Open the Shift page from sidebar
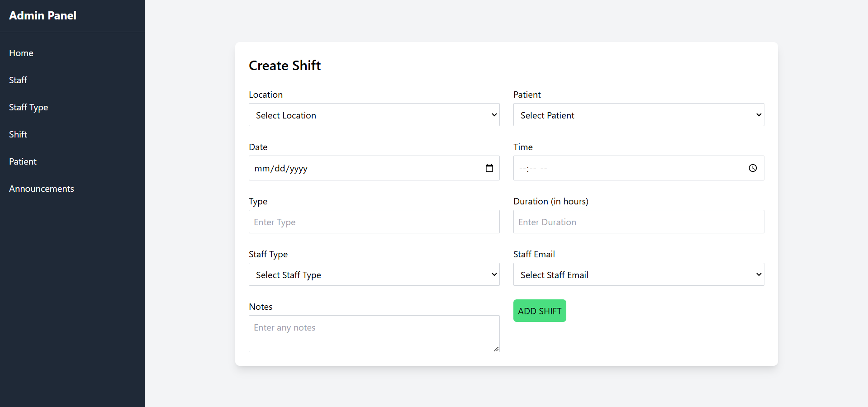The image size is (868, 407). point(18,134)
